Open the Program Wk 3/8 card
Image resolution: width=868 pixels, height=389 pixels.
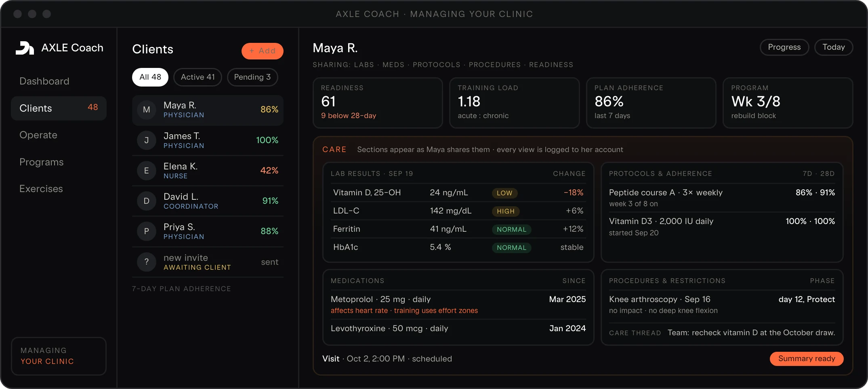coord(788,103)
